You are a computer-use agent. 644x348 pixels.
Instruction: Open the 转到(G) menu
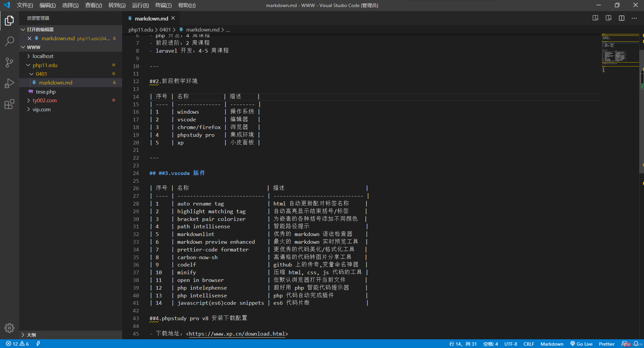point(117,5)
